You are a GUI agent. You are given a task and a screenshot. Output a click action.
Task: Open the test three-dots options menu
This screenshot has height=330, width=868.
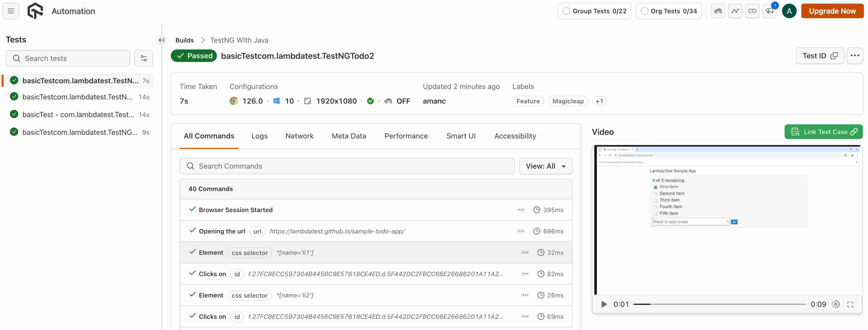click(854, 55)
